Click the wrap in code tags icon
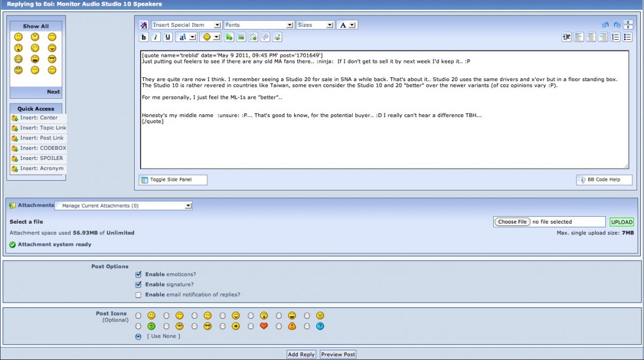This screenshot has height=360, width=644. click(x=277, y=37)
